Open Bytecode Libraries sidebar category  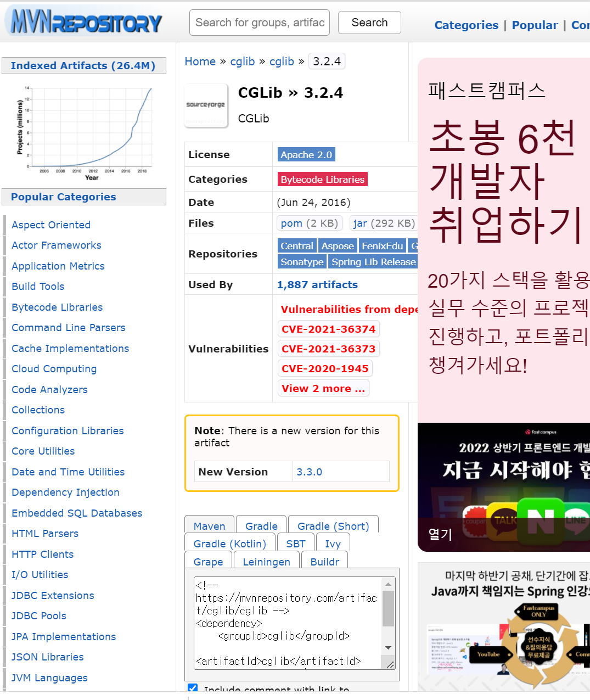[x=57, y=307]
